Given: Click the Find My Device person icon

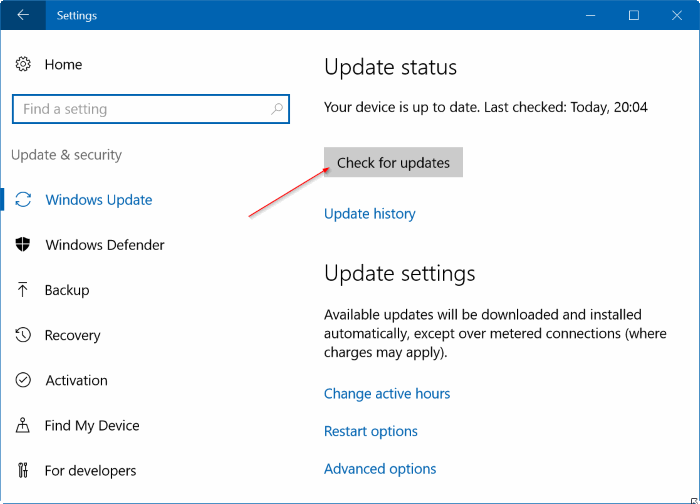Looking at the screenshot, I should [x=23, y=425].
